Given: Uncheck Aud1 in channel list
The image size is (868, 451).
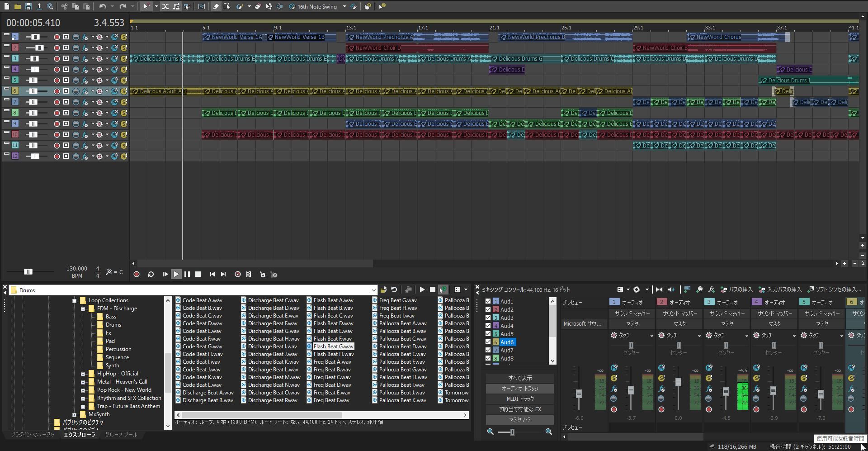Looking at the screenshot, I should pyautogui.click(x=488, y=301).
